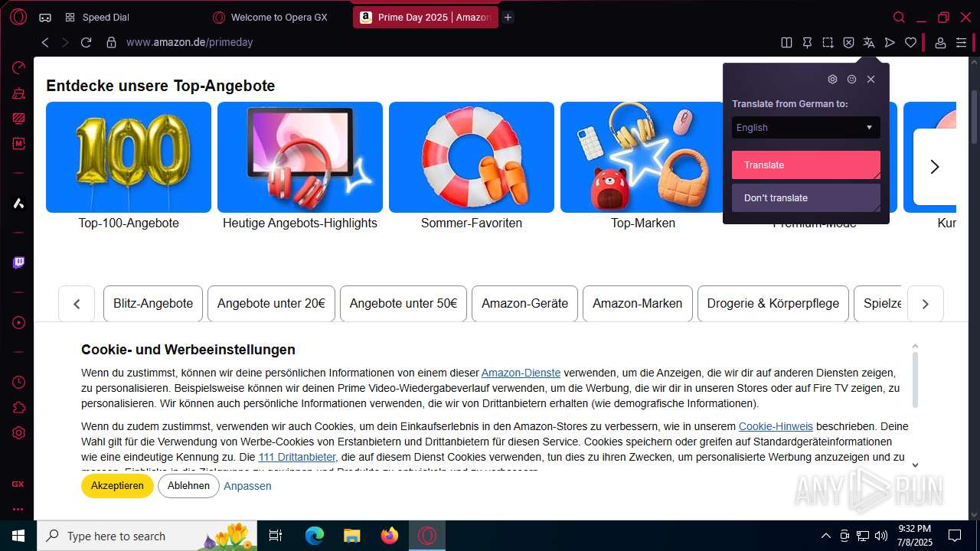Open Anpassen cookie customization link
This screenshot has width=980, height=551.
point(247,486)
